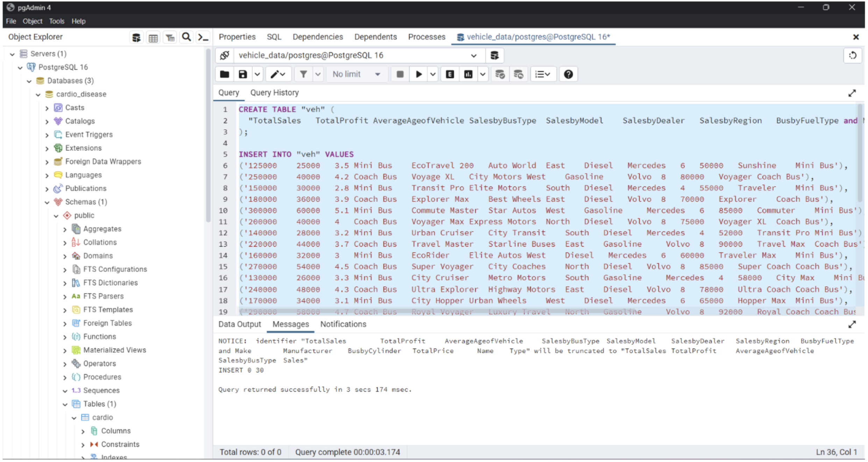Select the Functions node in public schema
This screenshot has height=462, width=868.
[99, 337]
